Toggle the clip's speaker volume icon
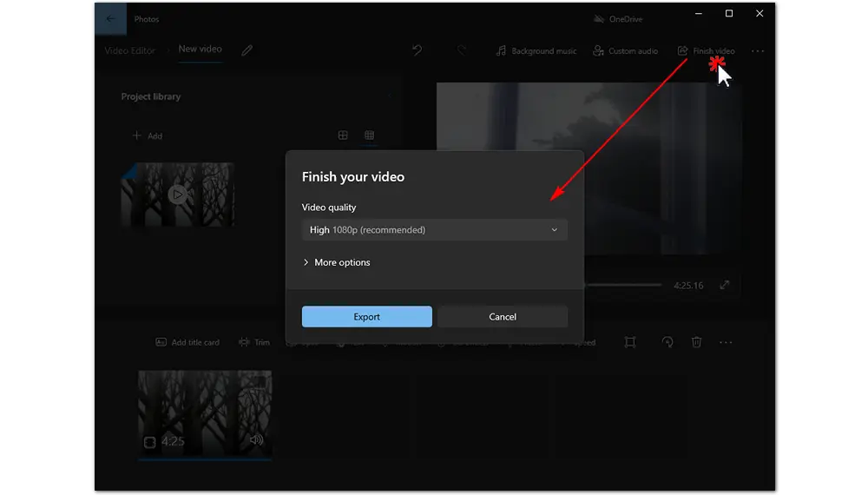Image resolution: width=868 pixels, height=495 pixels. pyautogui.click(x=256, y=440)
